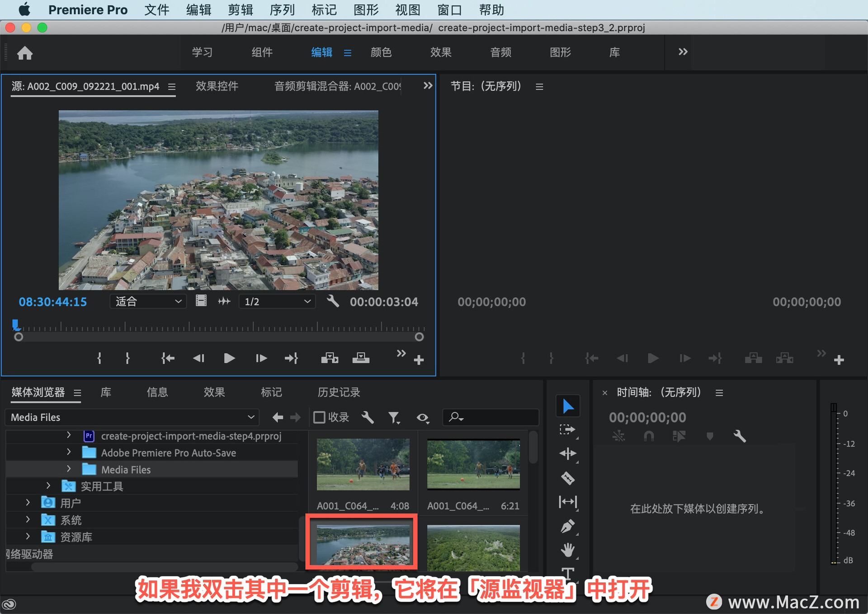Mark In point in Source Monitor

click(x=99, y=358)
